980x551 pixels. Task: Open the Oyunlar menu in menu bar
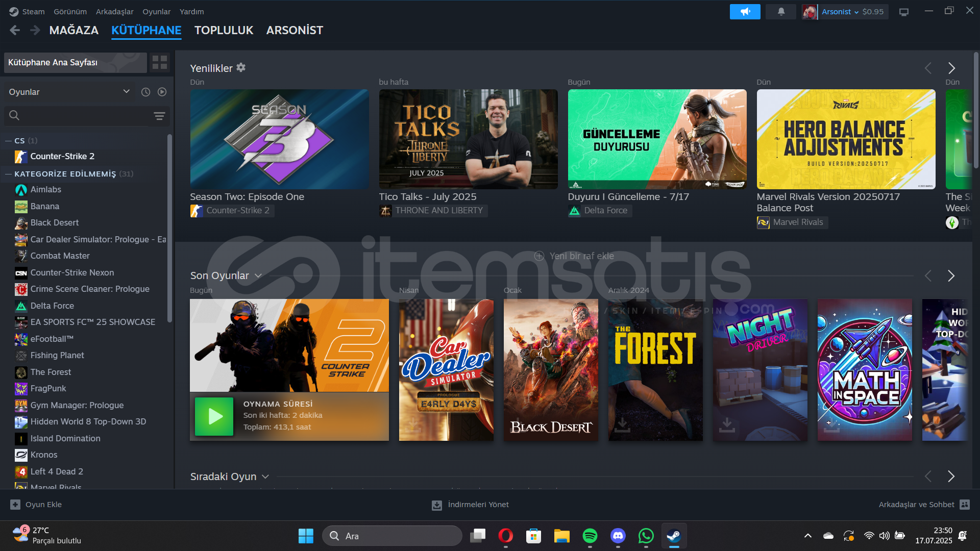(156, 11)
